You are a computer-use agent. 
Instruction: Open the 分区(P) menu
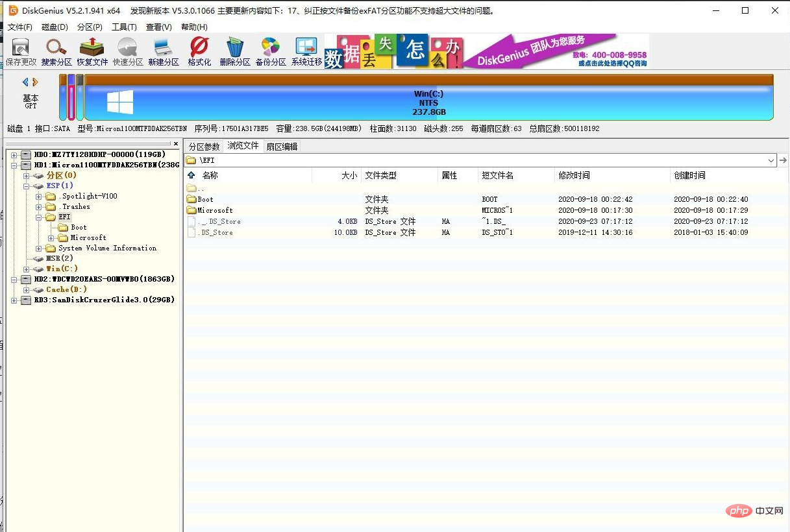(x=90, y=27)
